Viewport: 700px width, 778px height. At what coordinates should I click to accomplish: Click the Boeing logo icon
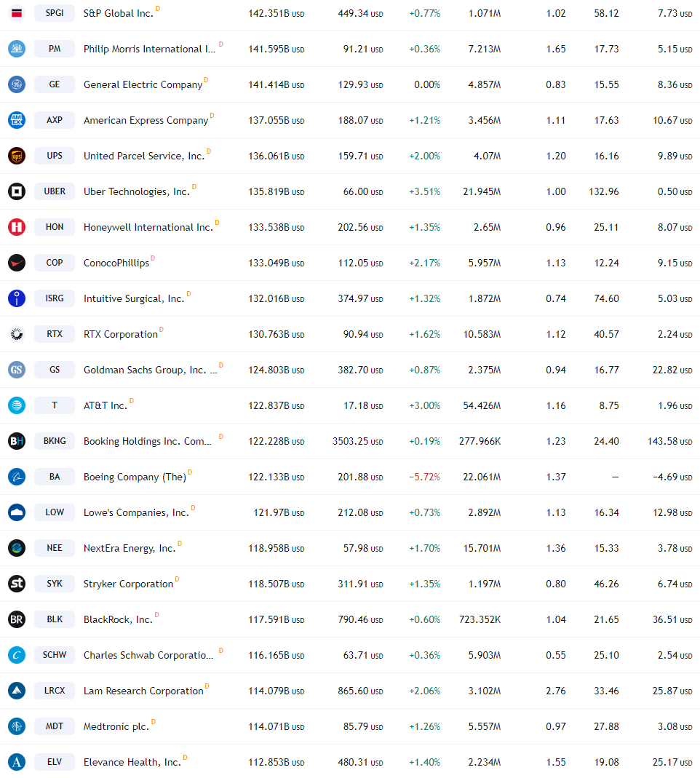17,477
